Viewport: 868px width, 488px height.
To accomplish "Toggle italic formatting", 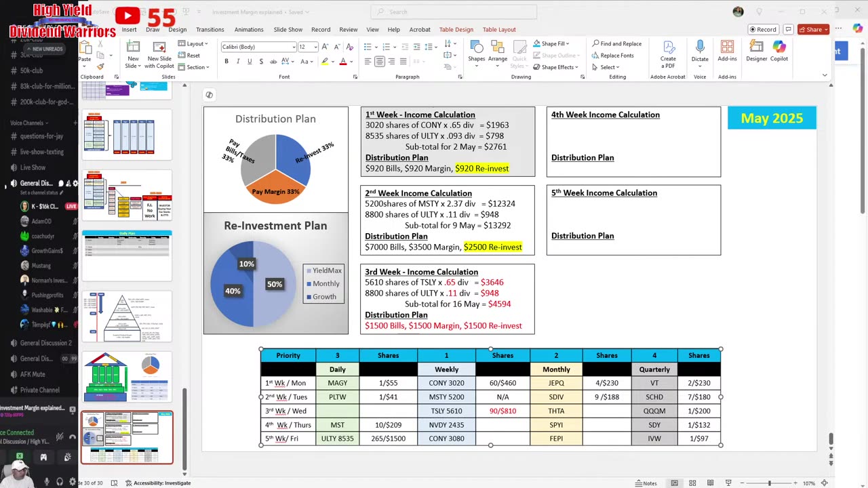I will pos(238,62).
